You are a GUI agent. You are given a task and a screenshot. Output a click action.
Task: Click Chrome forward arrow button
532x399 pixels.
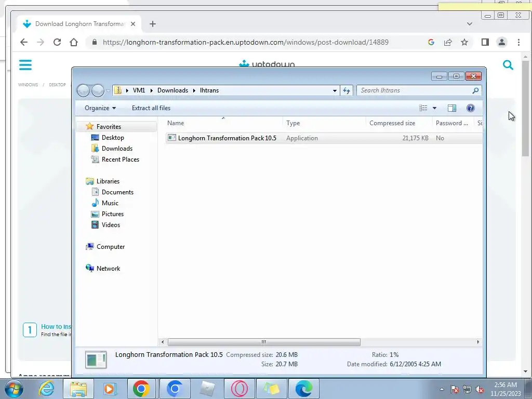[x=41, y=42]
